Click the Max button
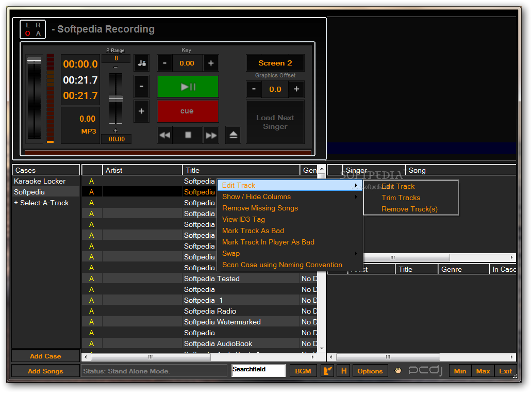 [x=483, y=371]
